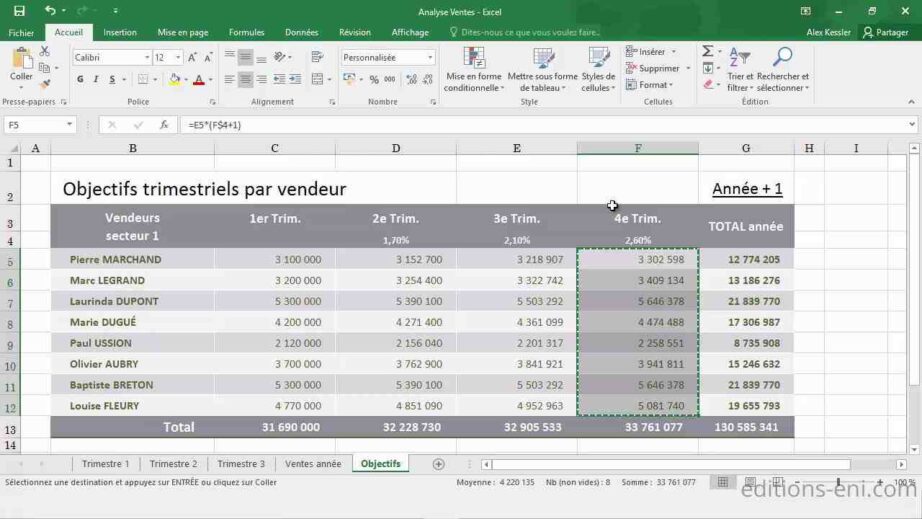Viewport: 922px width, 519px height.
Task: Open Mise en forme conditionnelle dropdown
Action: (x=473, y=69)
